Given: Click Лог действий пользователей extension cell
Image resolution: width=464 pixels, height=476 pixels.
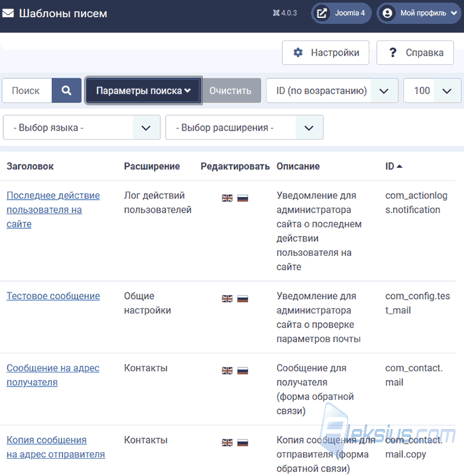Looking at the screenshot, I should tap(158, 202).
